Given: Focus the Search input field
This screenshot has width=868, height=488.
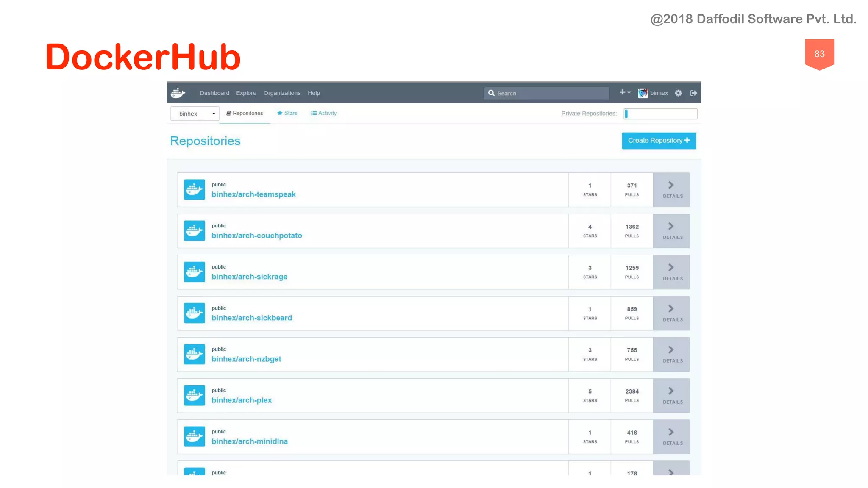Looking at the screenshot, I should pyautogui.click(x=546, y=93).
